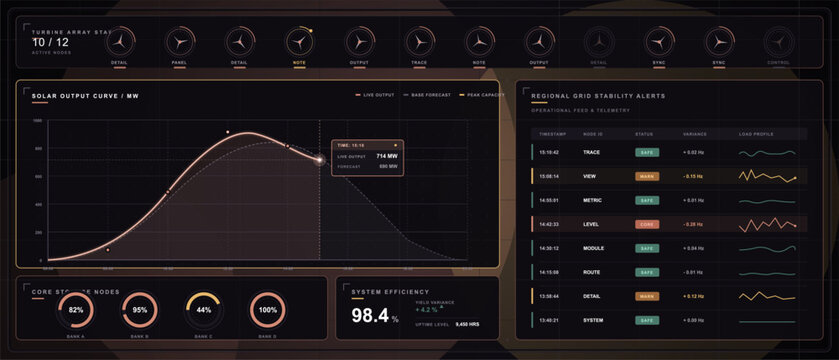Click the 98.4 % system efficiency value

tap(375, 316)
